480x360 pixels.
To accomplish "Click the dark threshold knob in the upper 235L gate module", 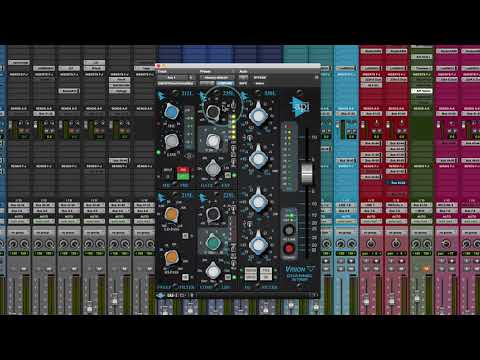I will pos(213,112).
